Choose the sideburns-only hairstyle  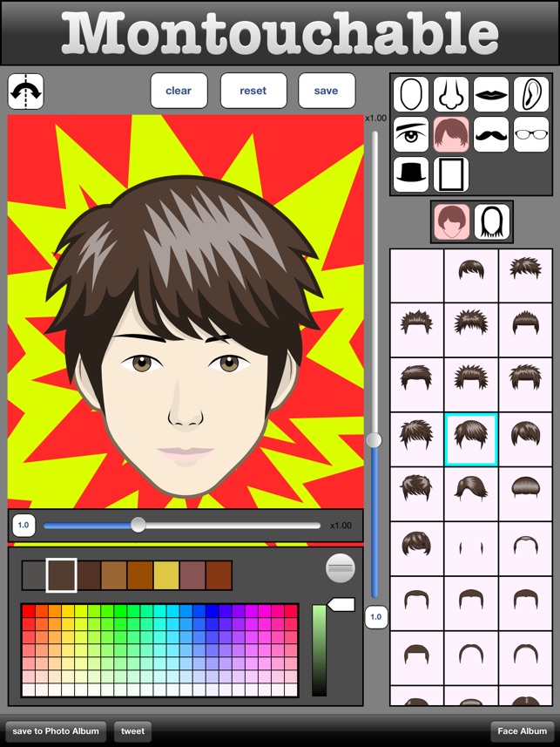pos(471,548)
